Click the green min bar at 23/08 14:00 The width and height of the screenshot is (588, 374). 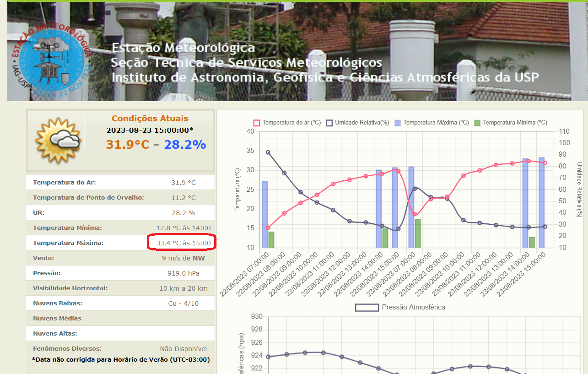click(x=532, y=243)
